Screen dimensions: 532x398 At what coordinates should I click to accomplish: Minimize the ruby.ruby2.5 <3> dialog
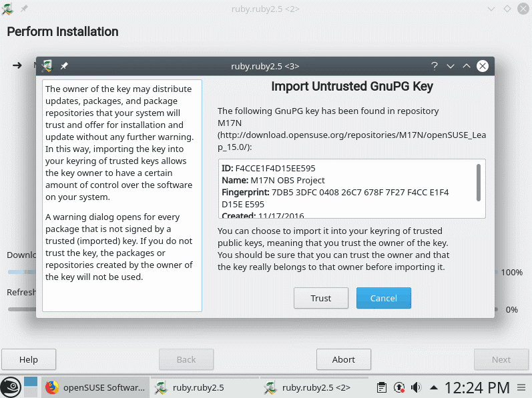coord(451,66)
